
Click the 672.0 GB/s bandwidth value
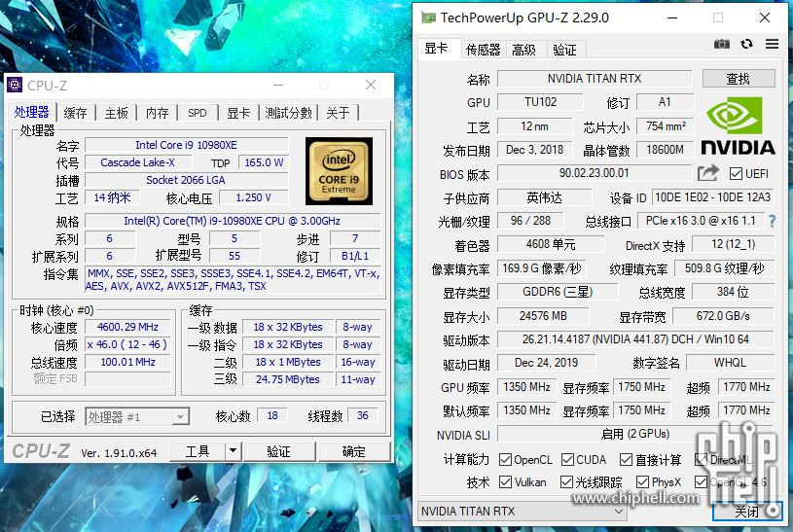[723, 316]
